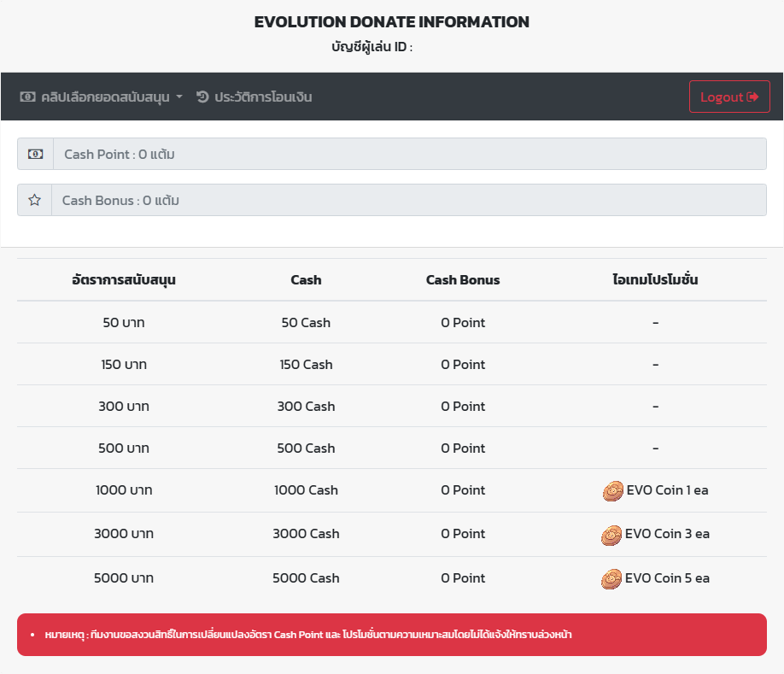The height and width of the screenshot is (674, 784).
Task: Click the EVO Coin 1 ea coin icon
Action: pyautogui.click(x=612, y=491)
